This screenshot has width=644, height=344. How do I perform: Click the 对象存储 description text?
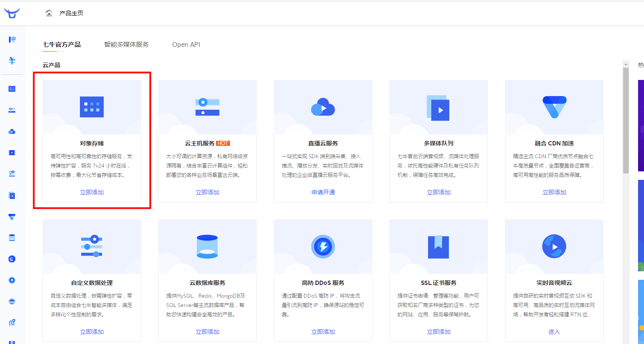[x=92, y=166]
